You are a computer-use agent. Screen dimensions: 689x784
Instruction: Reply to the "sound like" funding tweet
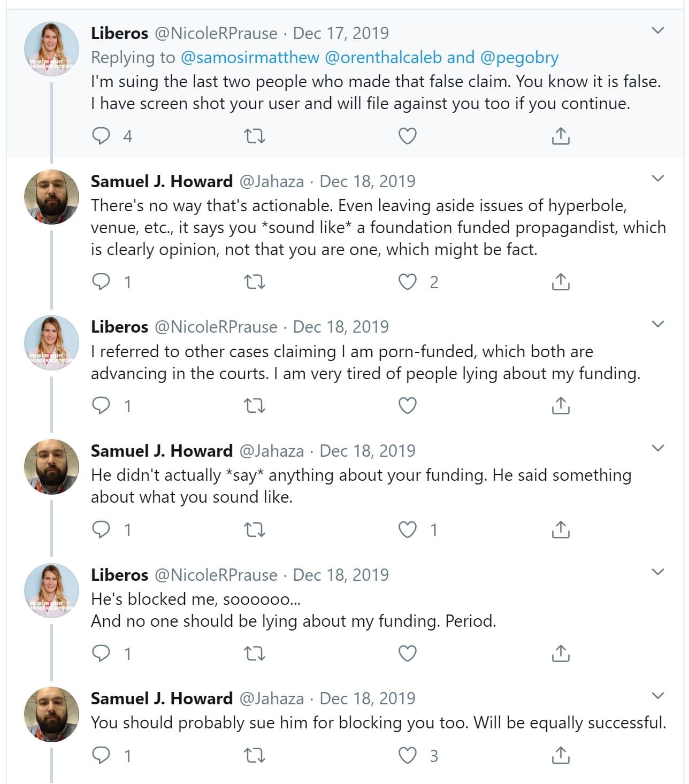point(101,530)
